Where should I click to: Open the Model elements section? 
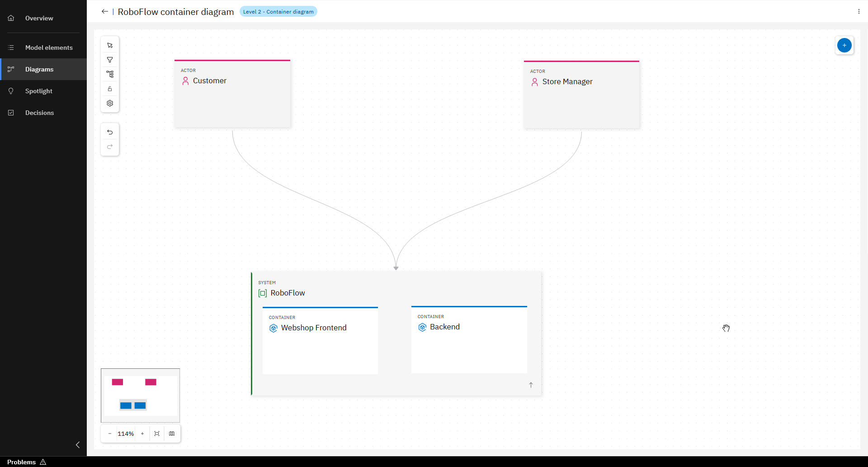point(48,47)
